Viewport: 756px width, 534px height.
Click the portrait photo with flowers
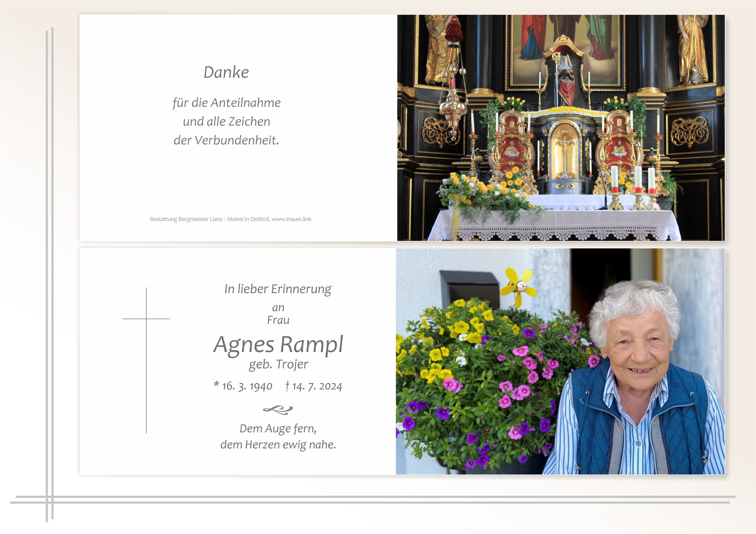(560, 361)
